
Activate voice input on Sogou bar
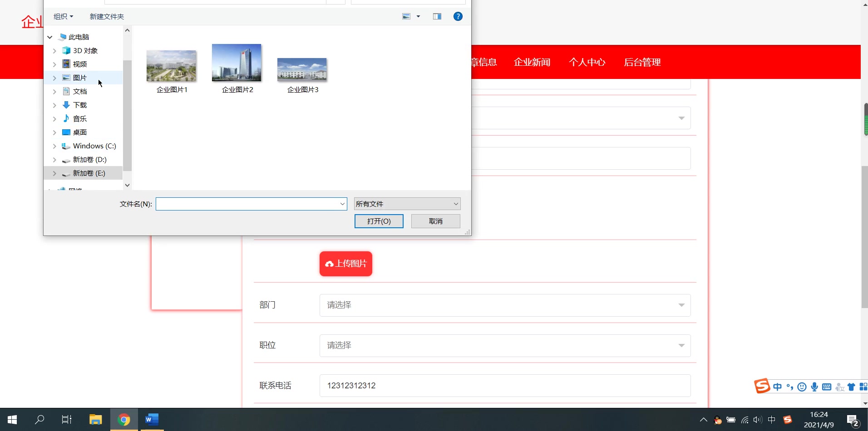click(x=814, y=387)
